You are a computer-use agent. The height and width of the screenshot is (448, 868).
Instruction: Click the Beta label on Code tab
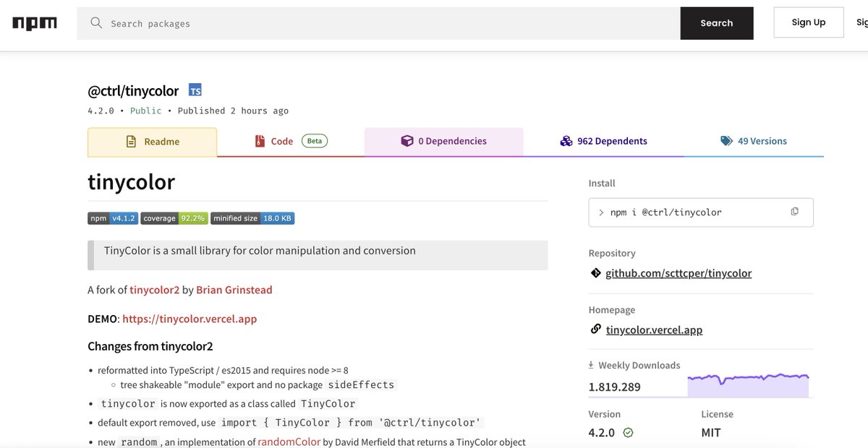314,141
